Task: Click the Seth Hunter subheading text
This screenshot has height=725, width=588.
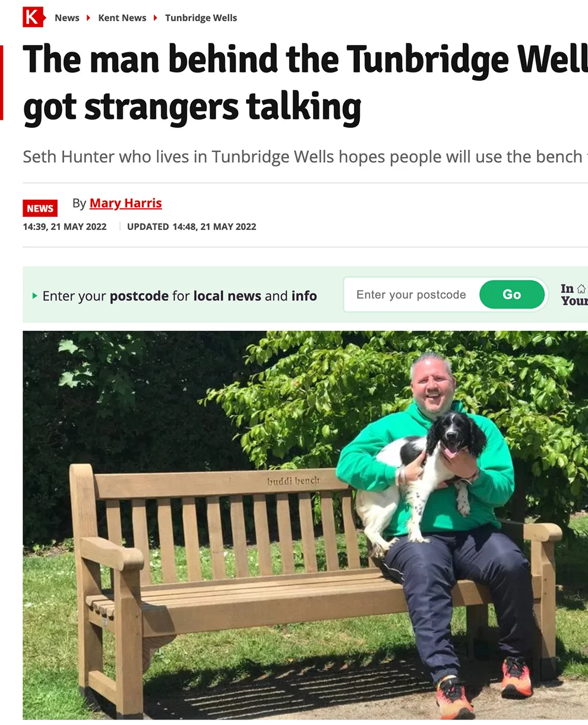Action: coord(305,157)
